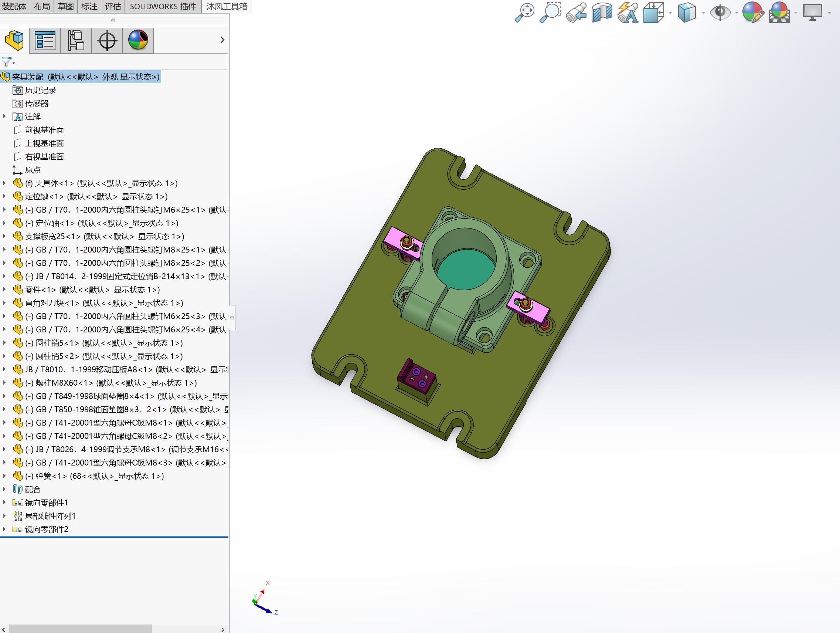Select the 夹具装配 root assembly node
The height and width of the screenshot is (633, 840).
pyautogui.click(x=81, y=77)
